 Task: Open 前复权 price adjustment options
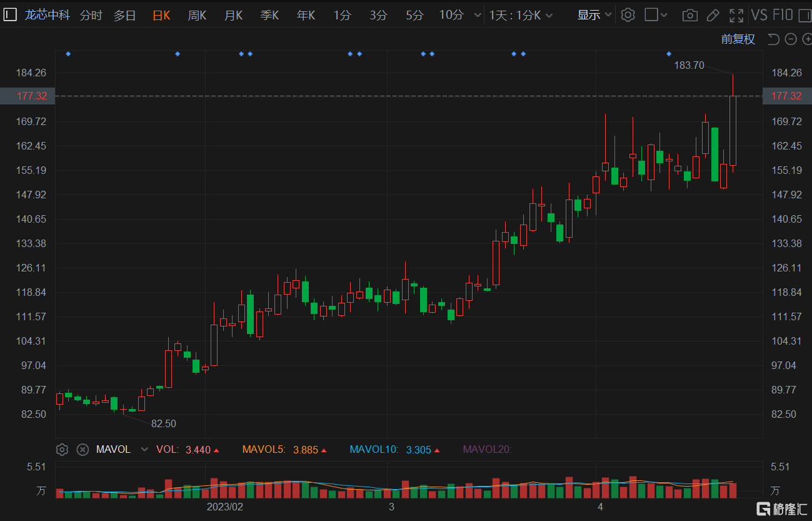click(738, 39)
